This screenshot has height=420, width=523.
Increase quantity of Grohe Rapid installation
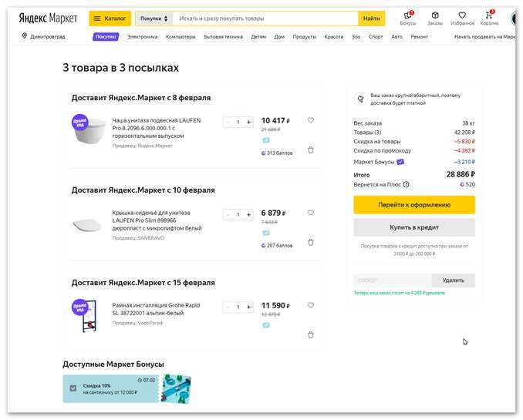point(248,307)
